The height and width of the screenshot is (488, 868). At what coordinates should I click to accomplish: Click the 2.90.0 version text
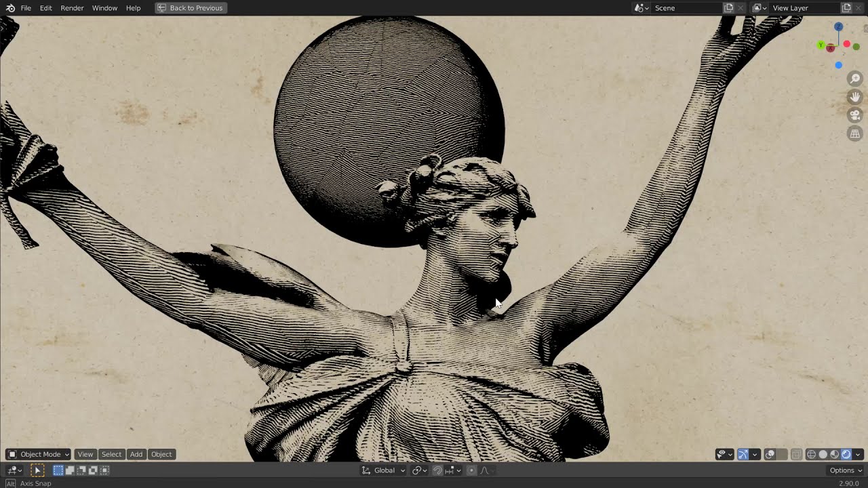tap(849, 483)
